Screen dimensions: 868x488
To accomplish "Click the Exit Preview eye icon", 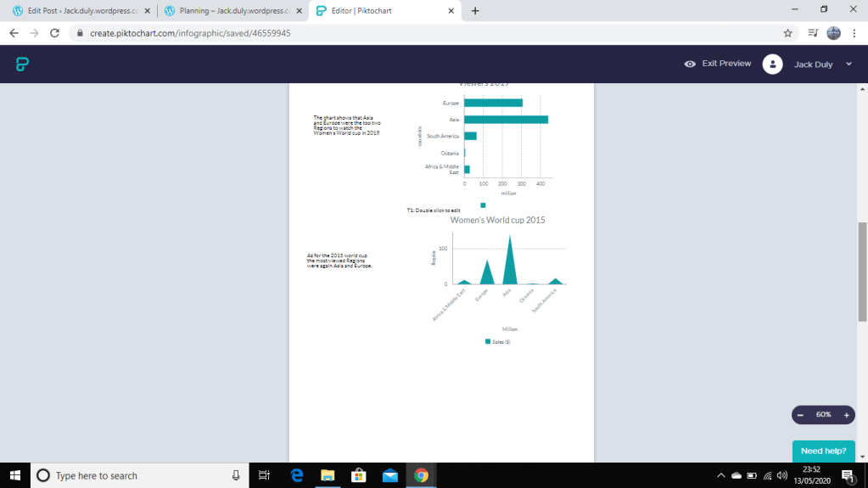I will click(x=690, y=64).
